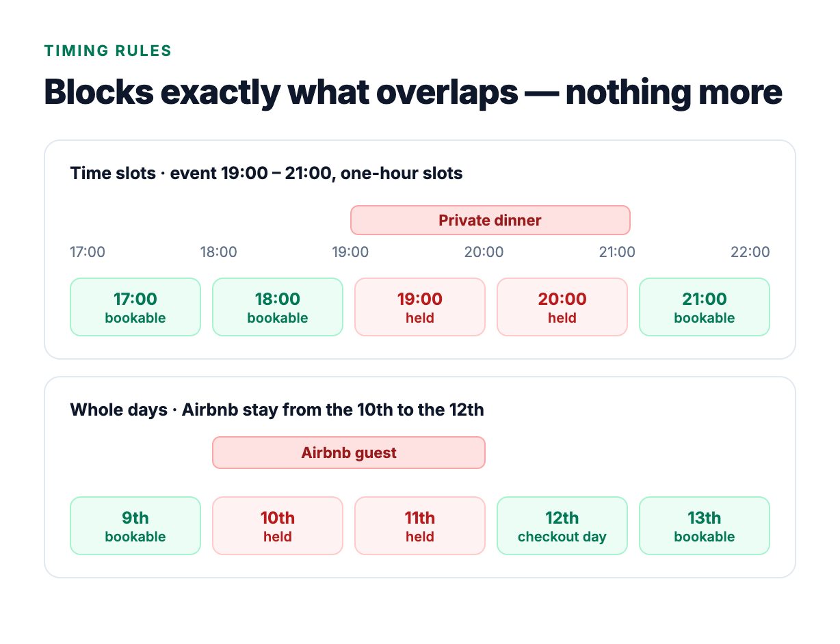Open the Airbnb guest event bar
This screenshot has height=644, width=840.
pos(349,453)
